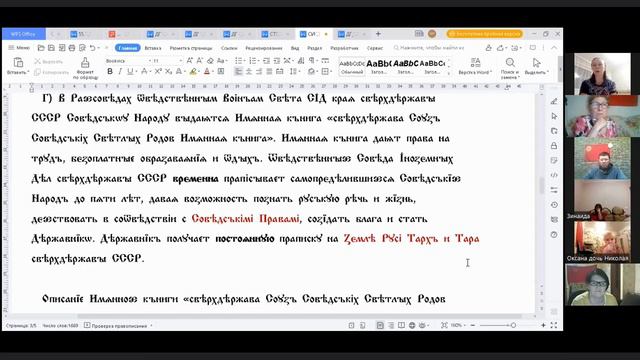
Task: Click the help question icon in right sidebar
Action: [554, 235]
